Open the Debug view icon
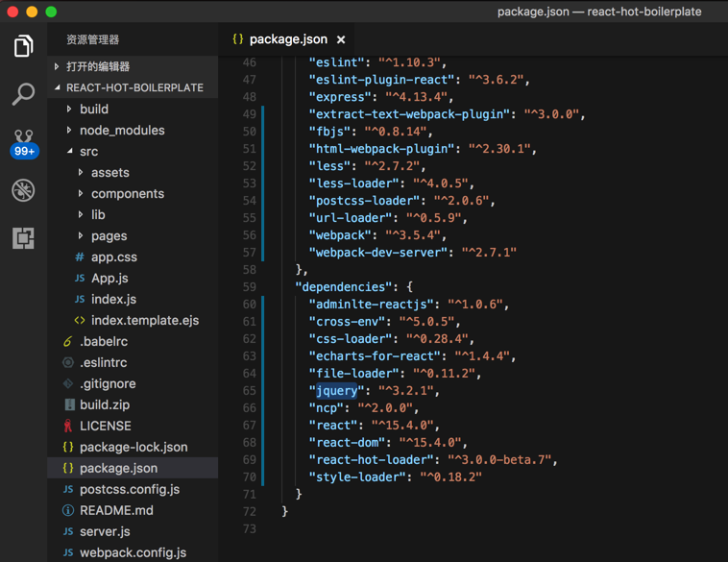728x562 pixels. point(23,190)
